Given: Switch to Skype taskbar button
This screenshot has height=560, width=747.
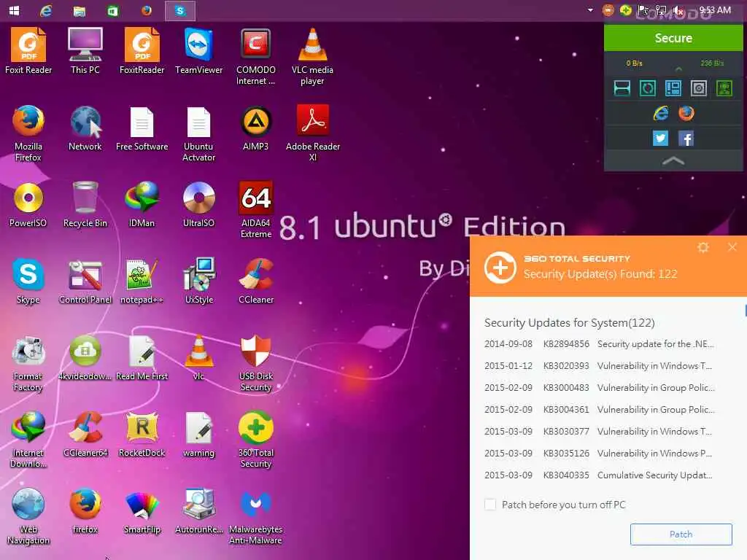Looking at the screenshot, I should [x=180, y=10].
